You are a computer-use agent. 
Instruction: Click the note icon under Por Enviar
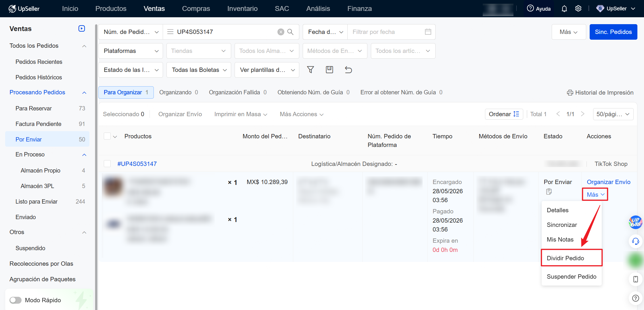(549, 192)
